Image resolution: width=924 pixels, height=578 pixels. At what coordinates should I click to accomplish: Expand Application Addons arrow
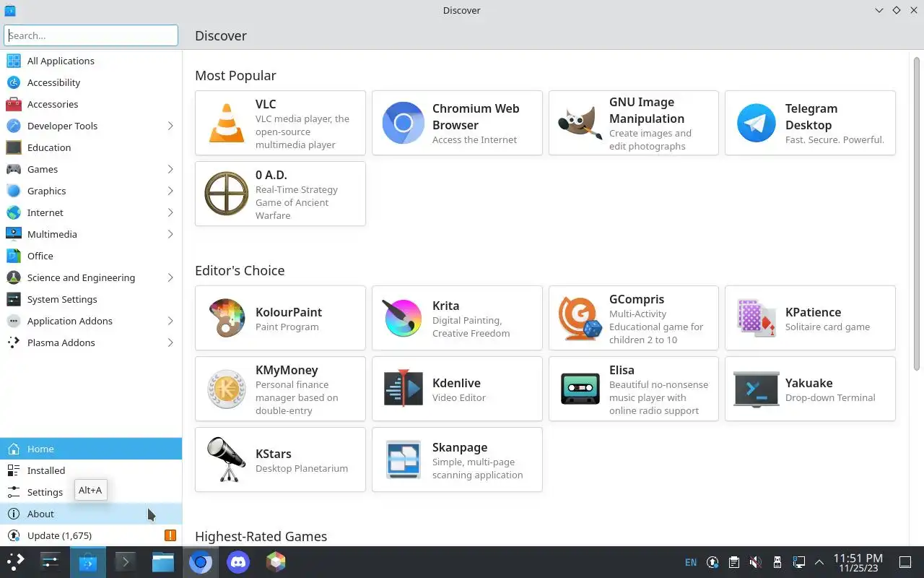[170, 321]
